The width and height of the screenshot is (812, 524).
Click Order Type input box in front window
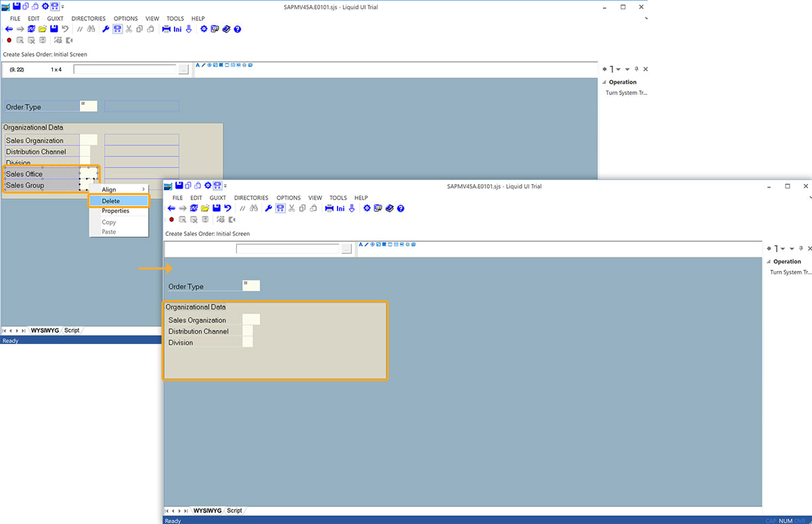[x=251, y=286]
